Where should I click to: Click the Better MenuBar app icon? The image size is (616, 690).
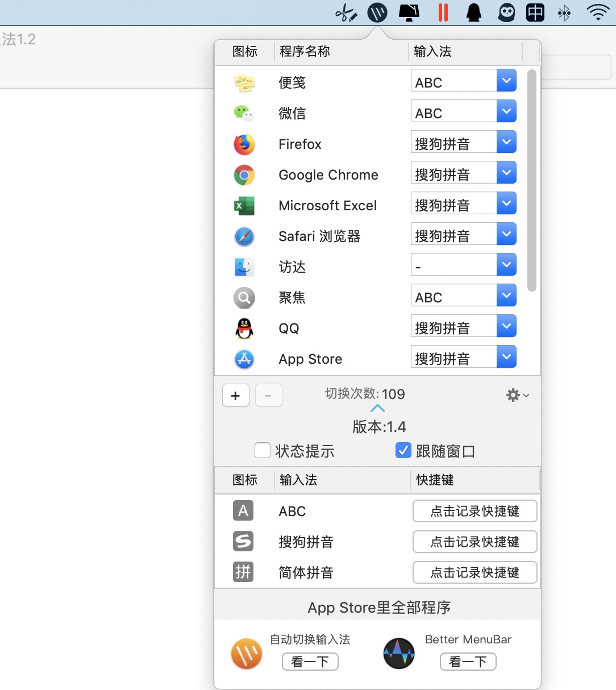(x=399, y=654)
